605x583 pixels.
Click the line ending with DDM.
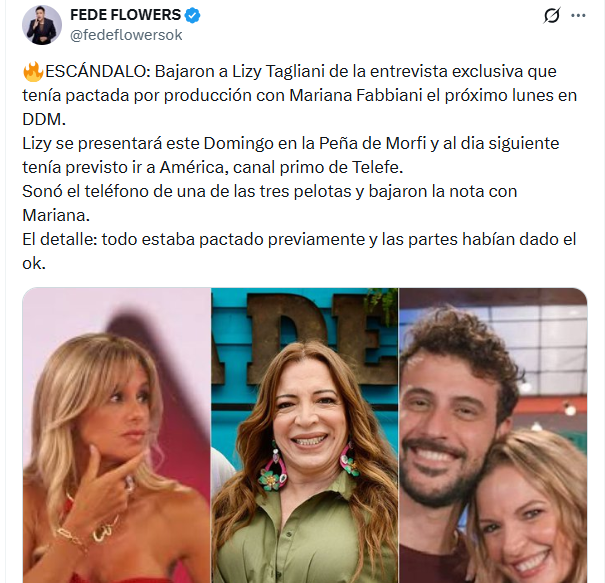pyautogui.click(x=44, y=120)
